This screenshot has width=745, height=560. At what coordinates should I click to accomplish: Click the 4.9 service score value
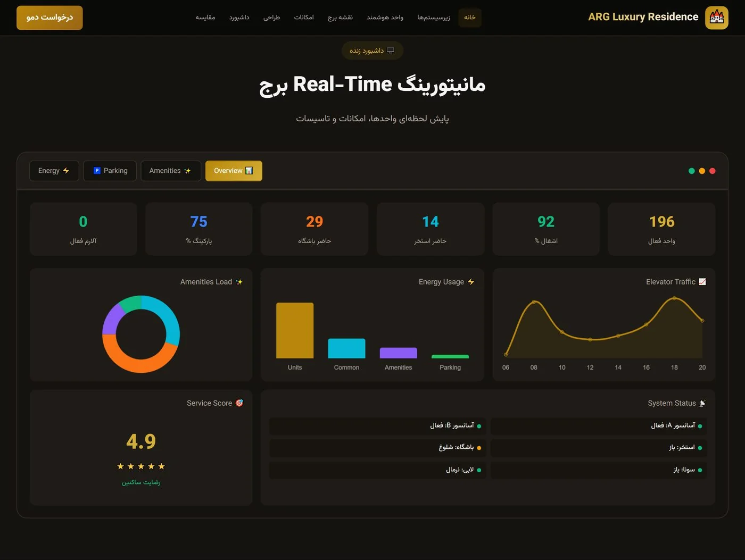(x=141, y=441)
